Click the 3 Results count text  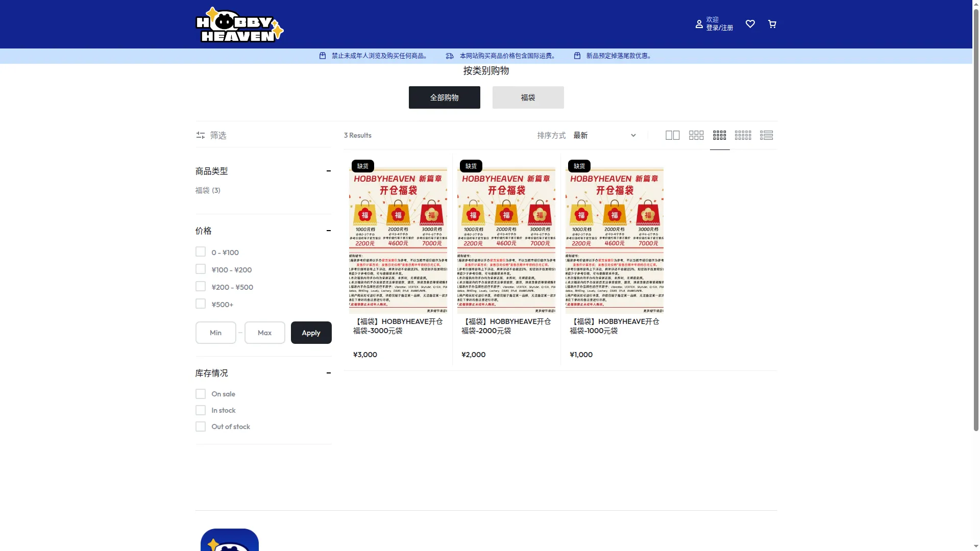tap(357, 135)
